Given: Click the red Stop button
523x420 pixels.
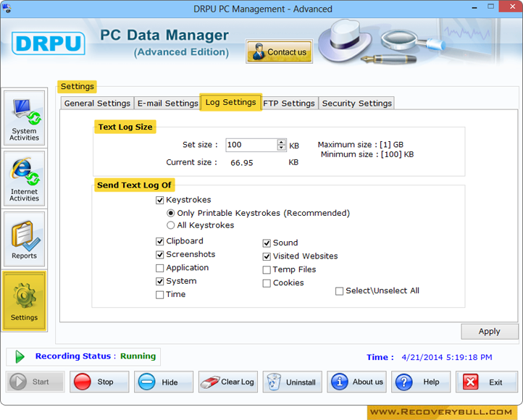Looking at the screenshot, I should [x=99, y=382].
